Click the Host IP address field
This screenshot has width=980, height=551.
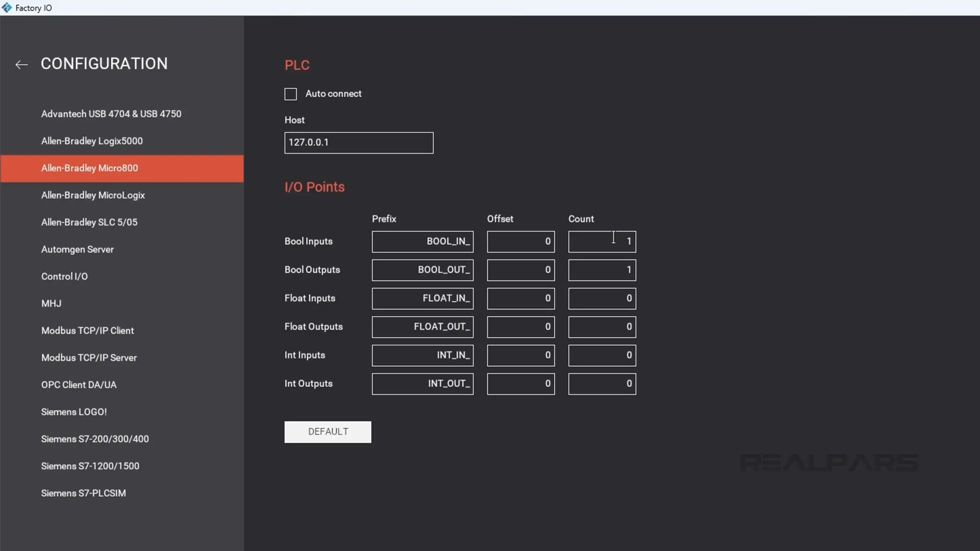359,143
